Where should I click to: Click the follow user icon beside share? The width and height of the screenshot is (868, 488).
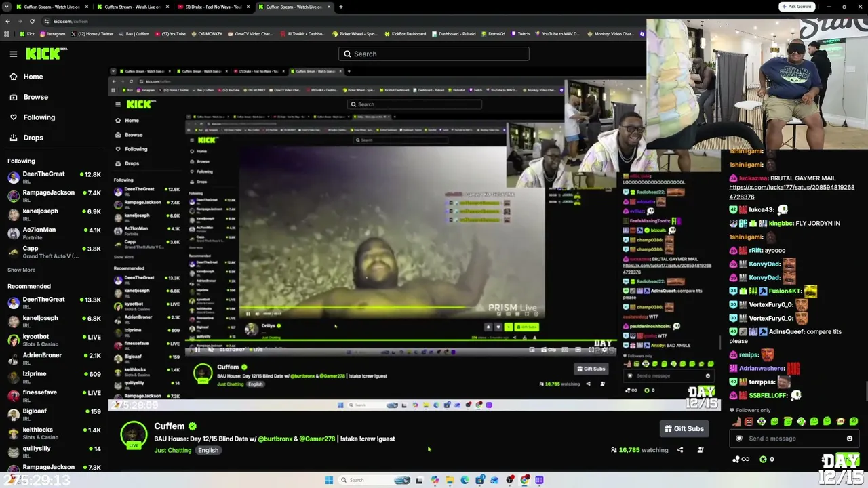point(701,450)
